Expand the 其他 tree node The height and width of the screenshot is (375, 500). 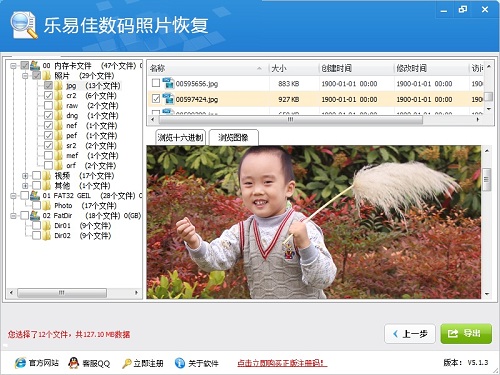point(25,186)
